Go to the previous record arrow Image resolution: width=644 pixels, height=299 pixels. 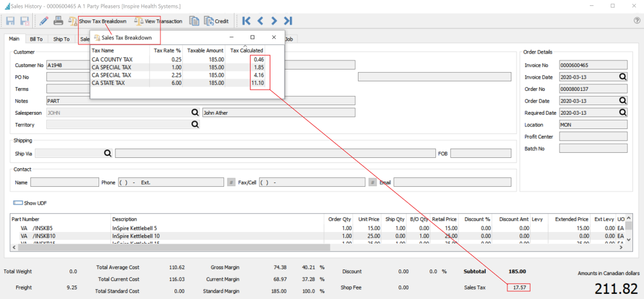click(261, 21)
